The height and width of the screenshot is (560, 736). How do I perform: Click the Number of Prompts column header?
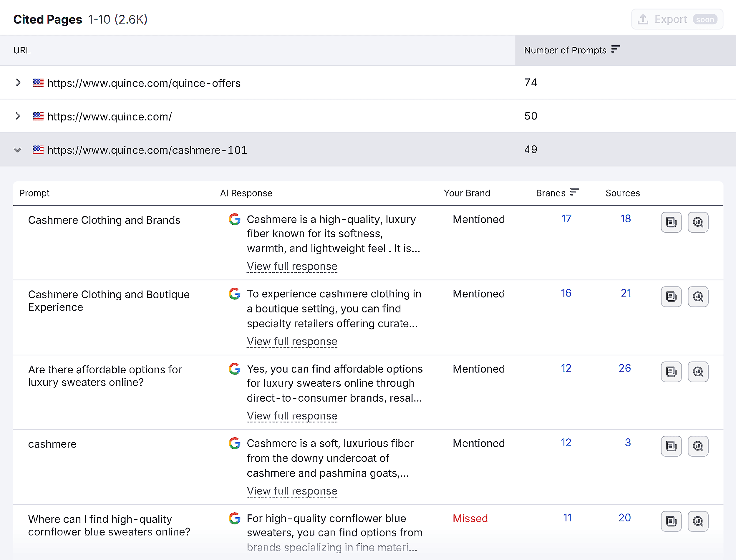[565, 50]
